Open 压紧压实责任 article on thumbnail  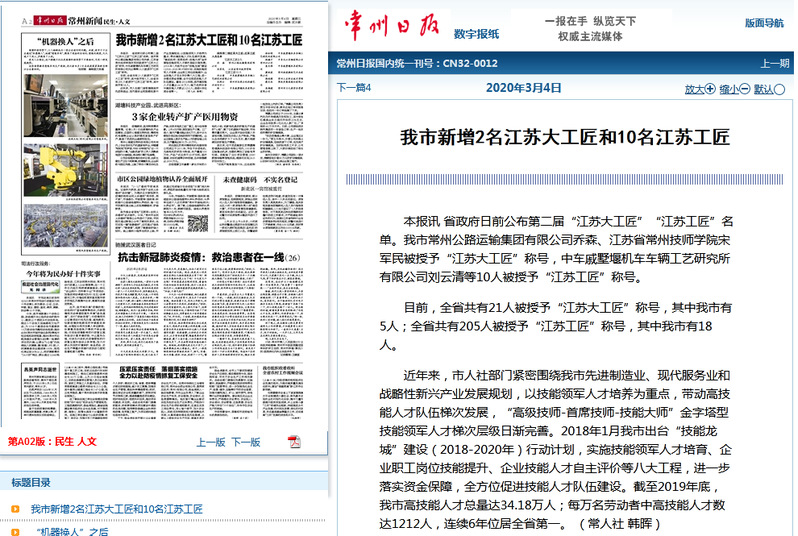point(158,372)
